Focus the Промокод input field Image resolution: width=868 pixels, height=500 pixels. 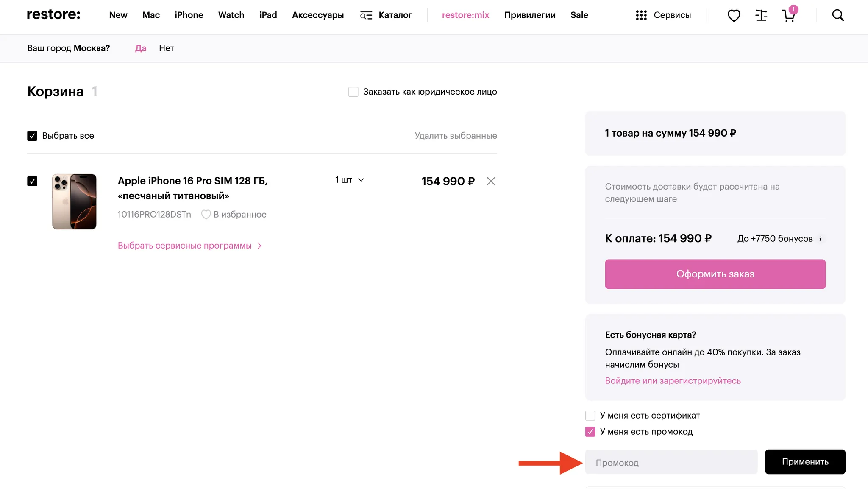coord(671,462)
